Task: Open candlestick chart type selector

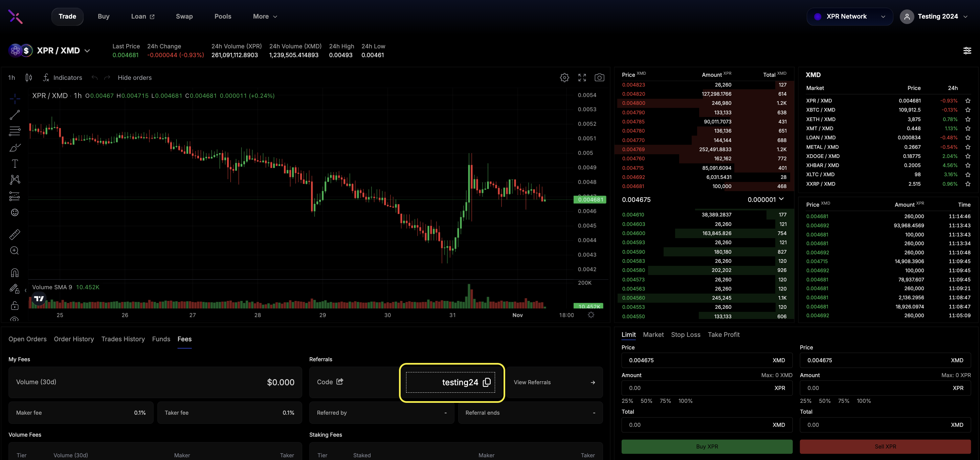Action: 28,77
